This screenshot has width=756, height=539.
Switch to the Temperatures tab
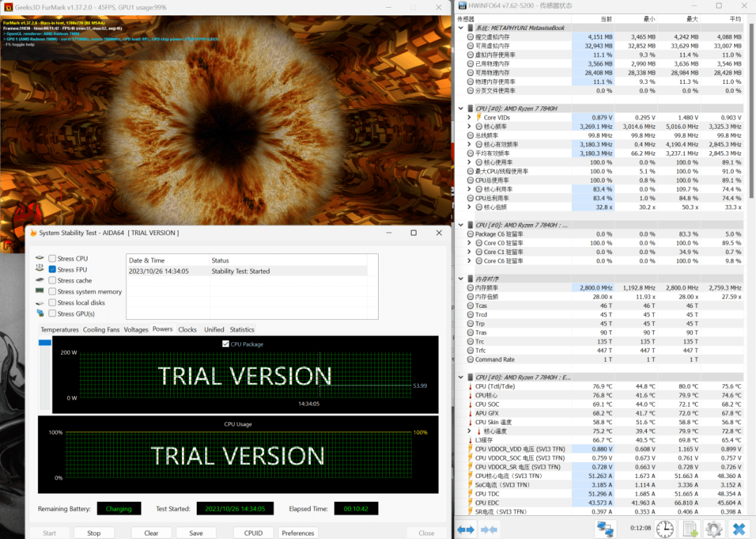click(x=59, y=330)
